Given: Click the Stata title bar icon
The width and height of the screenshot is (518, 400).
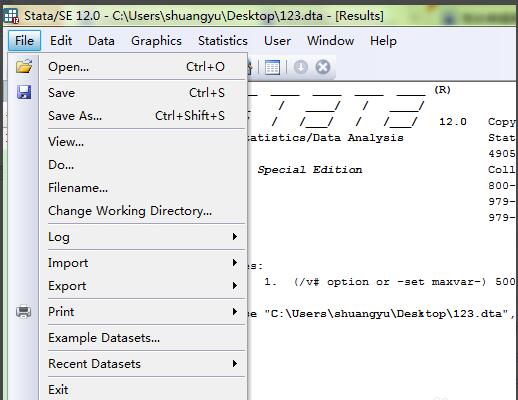Looking at the screenshot, I should tap(11, 16).
